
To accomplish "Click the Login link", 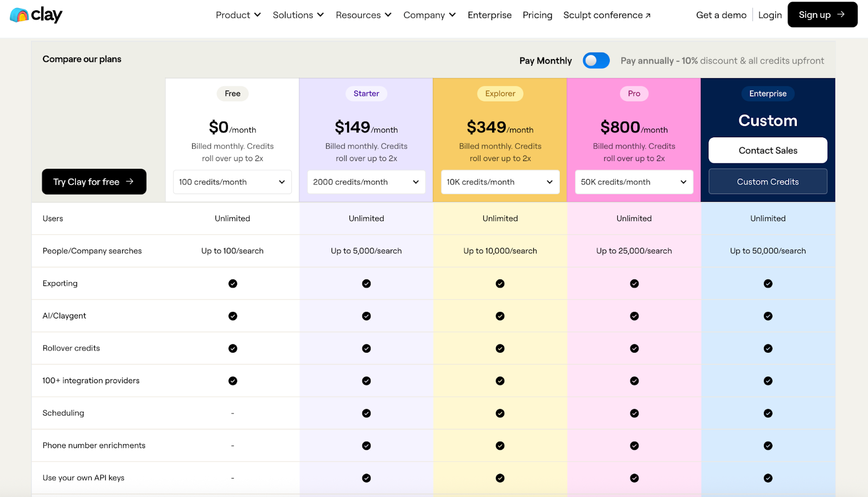I will click(x=770, y=15).
